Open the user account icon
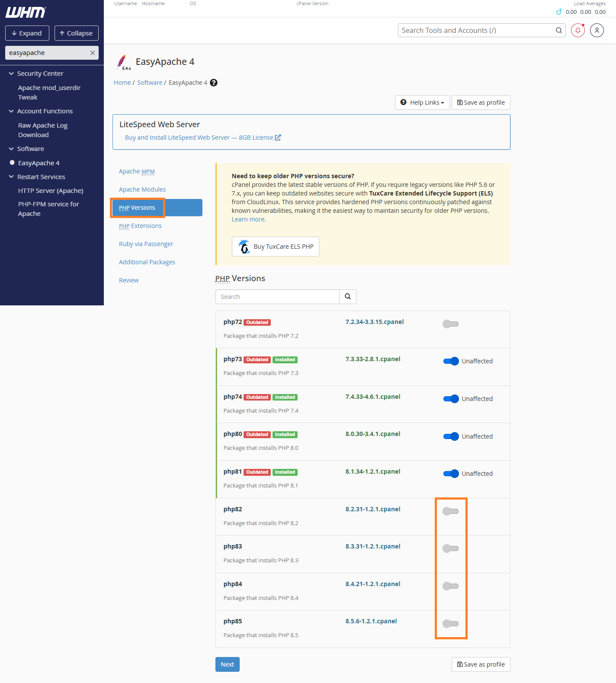616x683 pixels. (x=597, y=30)
